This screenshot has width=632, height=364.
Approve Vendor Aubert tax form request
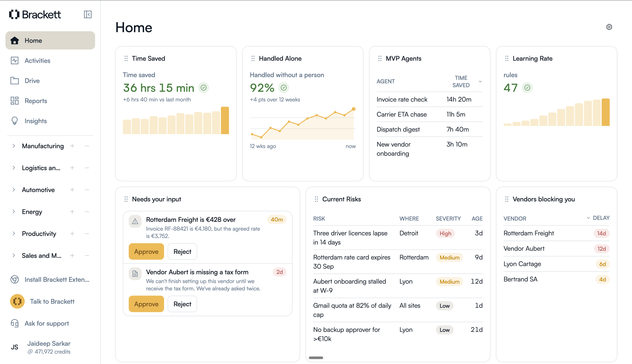pyautogui.click(x=146, y=304)
